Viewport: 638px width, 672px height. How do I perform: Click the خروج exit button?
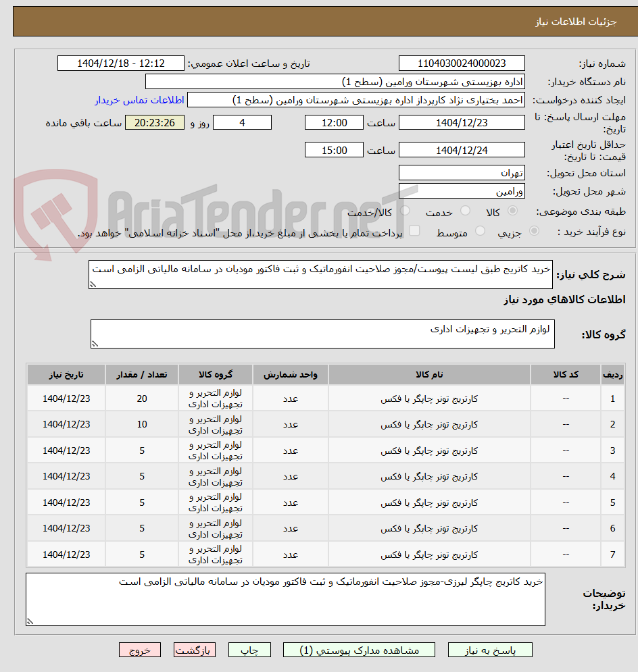point(140,650)
